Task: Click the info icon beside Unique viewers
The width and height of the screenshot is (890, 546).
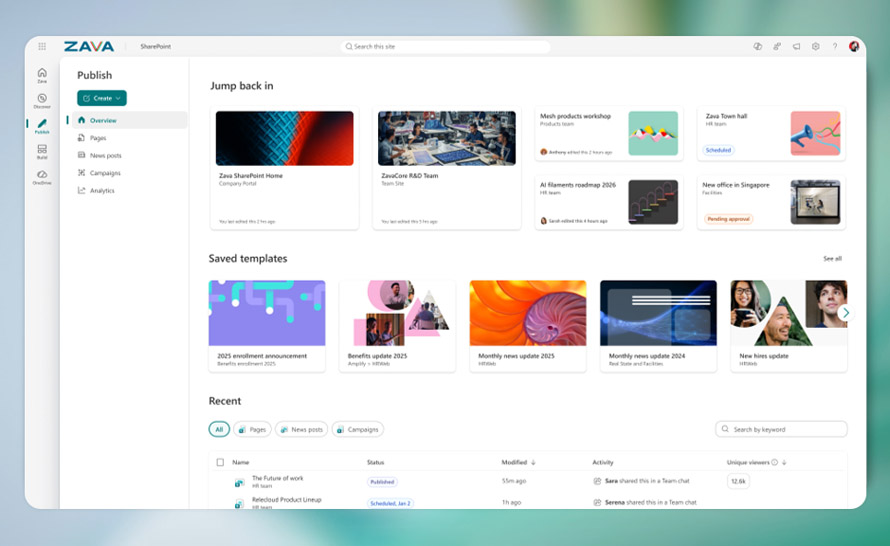Action: (x=774, y=462)
